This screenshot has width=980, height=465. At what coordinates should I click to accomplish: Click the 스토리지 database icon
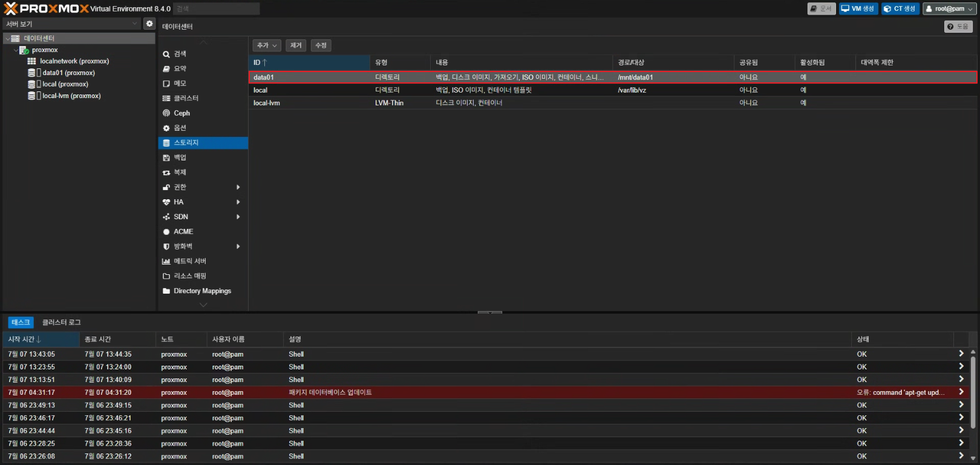tap(166, 143)
